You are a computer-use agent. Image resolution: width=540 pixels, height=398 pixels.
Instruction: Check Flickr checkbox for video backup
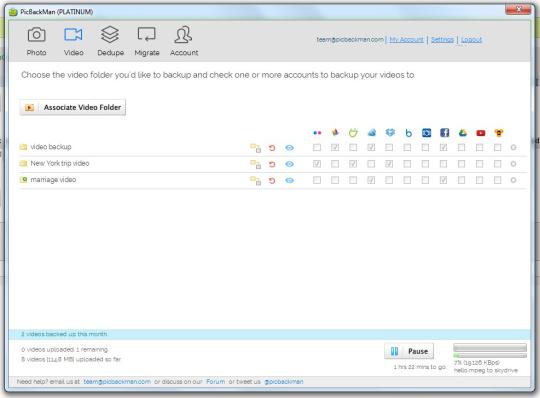pyautogui.click(x=317, y=147)
